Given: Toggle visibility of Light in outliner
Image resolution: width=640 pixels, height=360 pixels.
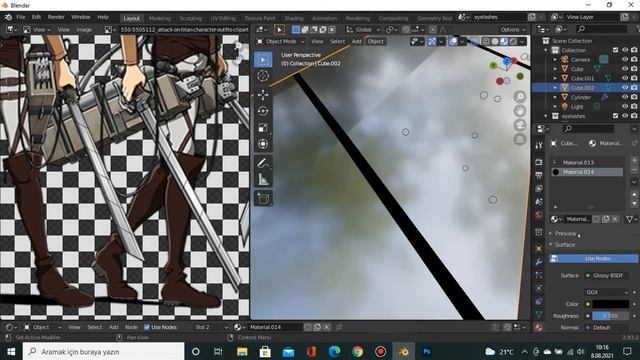Looking at the screenshot, I should coord(625,107).
